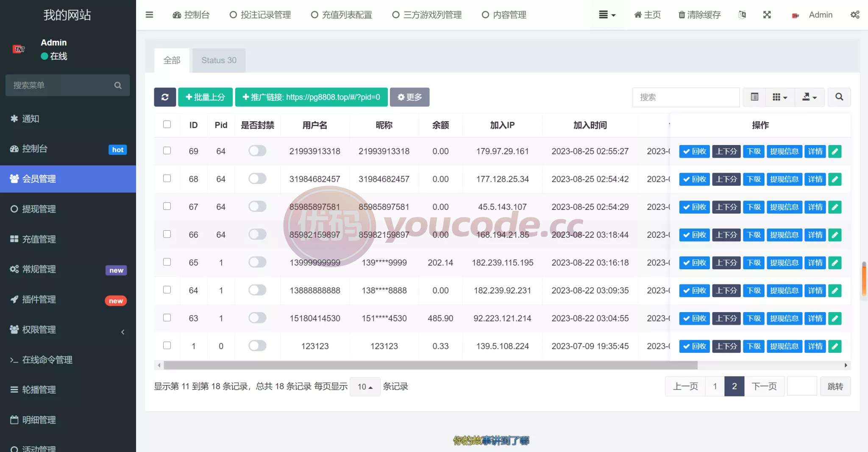This screenshot has height=452, width=868.
Task: Open the columns grid dropdown
Action: [x=780, y=97]
